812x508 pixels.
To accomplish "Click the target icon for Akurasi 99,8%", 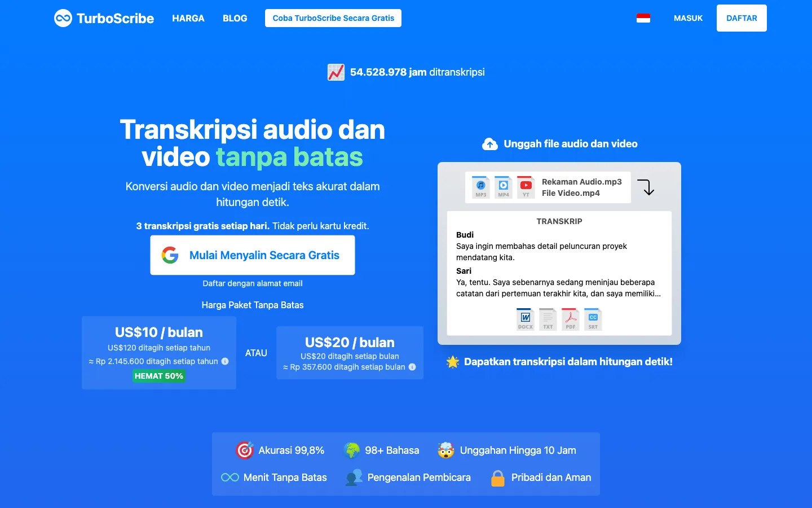I will pos(244,450).
